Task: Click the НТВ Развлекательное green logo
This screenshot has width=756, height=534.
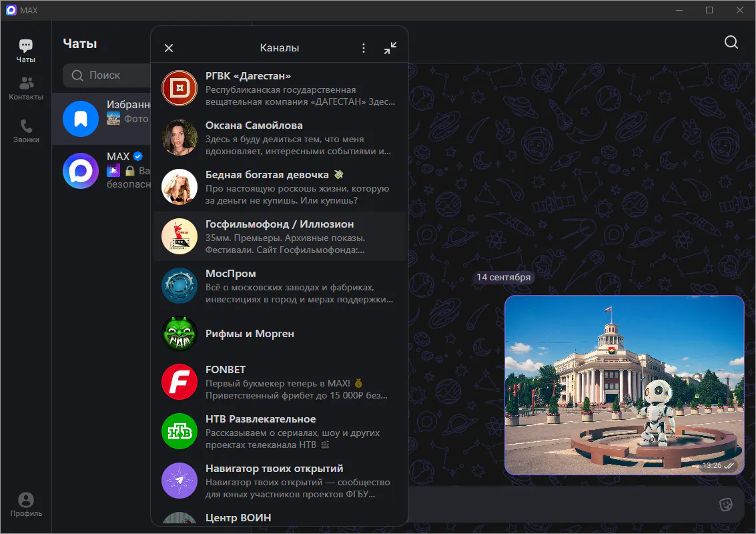Action: click(179, 432)
